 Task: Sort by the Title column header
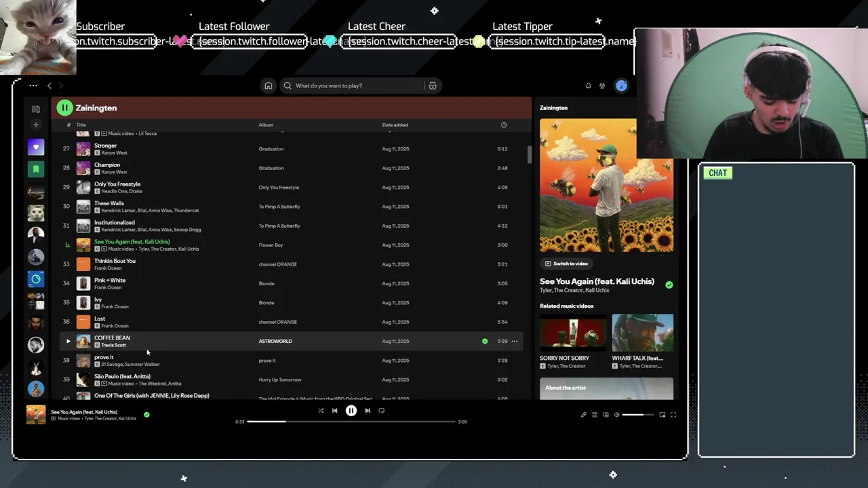coord(81,125)
